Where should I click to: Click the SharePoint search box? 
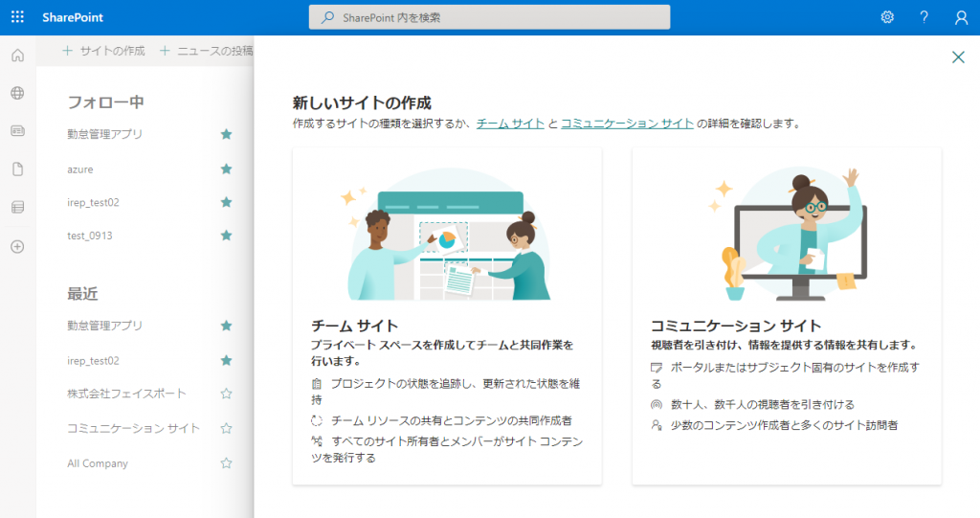(489, 17)
